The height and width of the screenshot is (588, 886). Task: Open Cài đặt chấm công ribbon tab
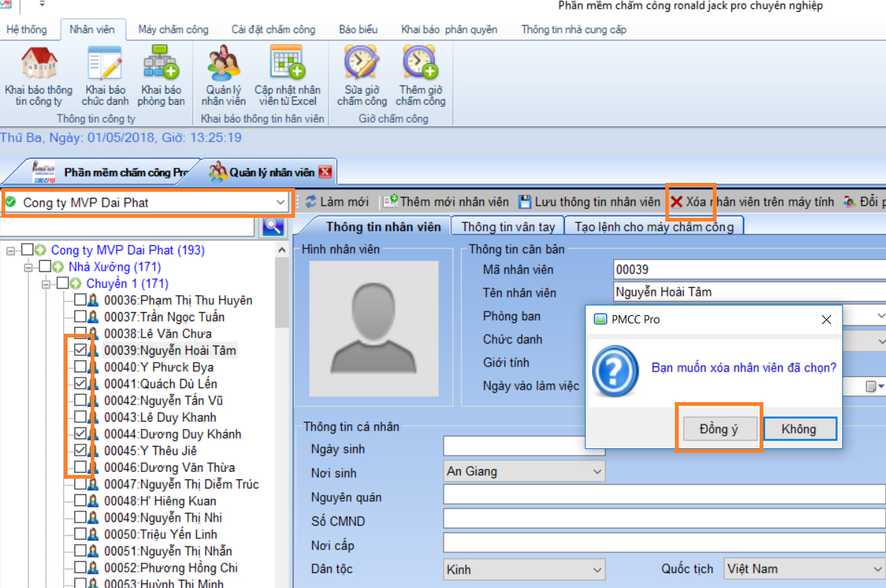click(x=274, y=30)
